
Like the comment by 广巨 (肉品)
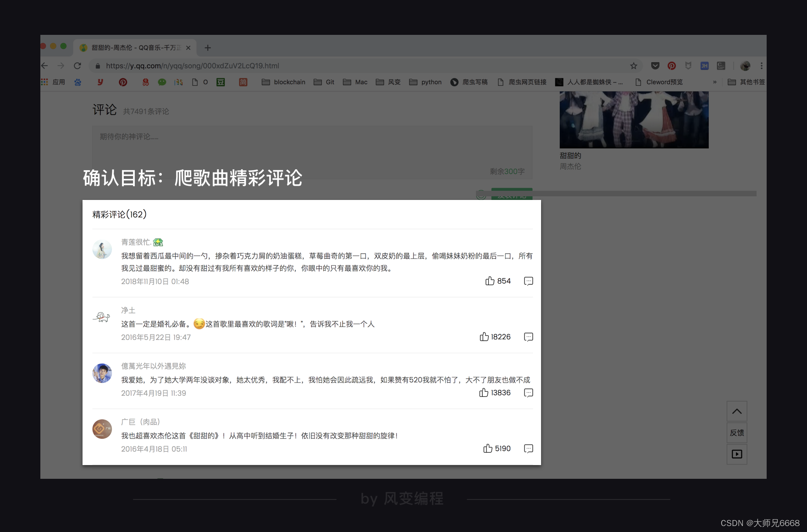(x=497, y=448)
